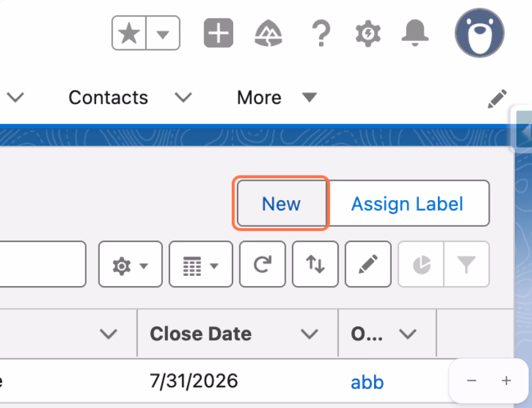
Task: Expand the Contacts tab dropdown chevron
Action: pyautogui.click(x=183, y=97)
